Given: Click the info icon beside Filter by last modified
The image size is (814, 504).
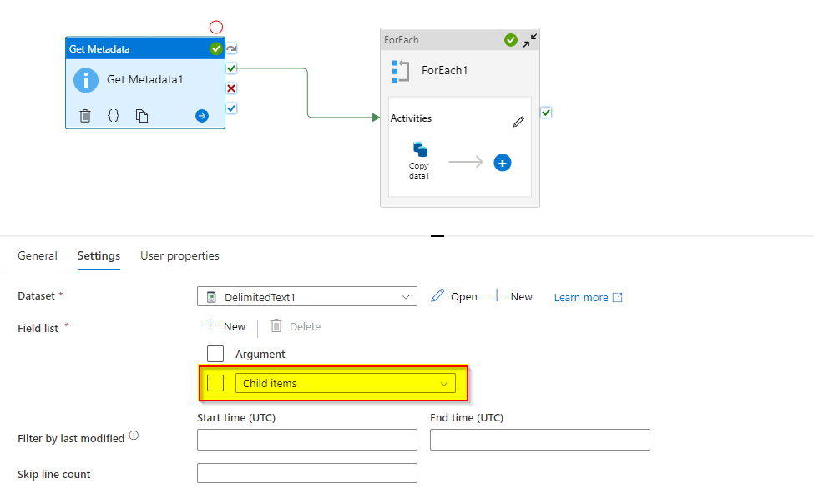Looking at the screenshot, I should [x=134, y=436].
